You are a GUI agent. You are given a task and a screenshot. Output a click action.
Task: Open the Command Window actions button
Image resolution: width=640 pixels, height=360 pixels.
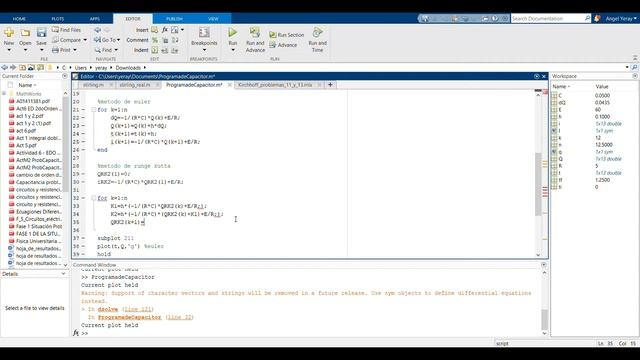tap(544, 265)
